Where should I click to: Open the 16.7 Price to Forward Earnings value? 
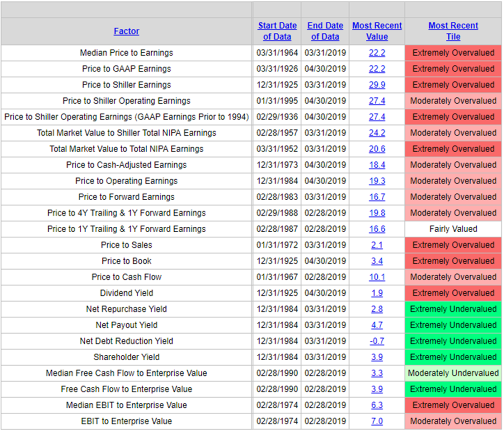click(x=377, y=197)
